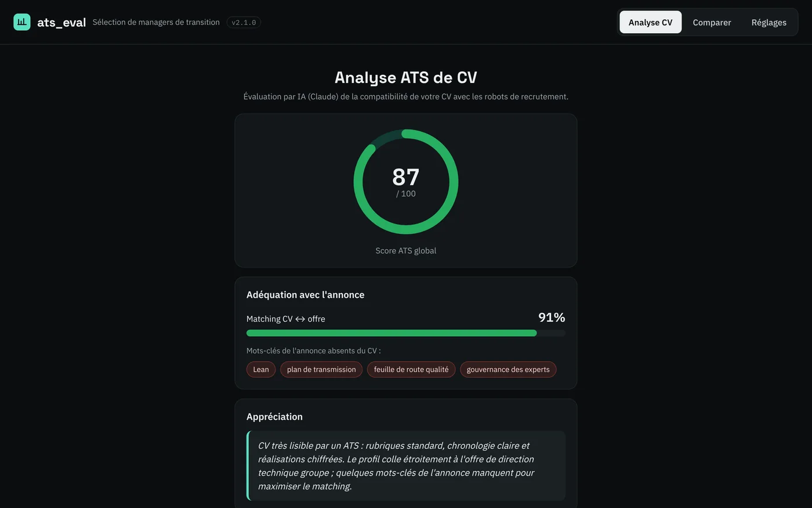Click the Sélection de managers de transition subtitle
Screen dimensions: 812x508
pos(156,22)
